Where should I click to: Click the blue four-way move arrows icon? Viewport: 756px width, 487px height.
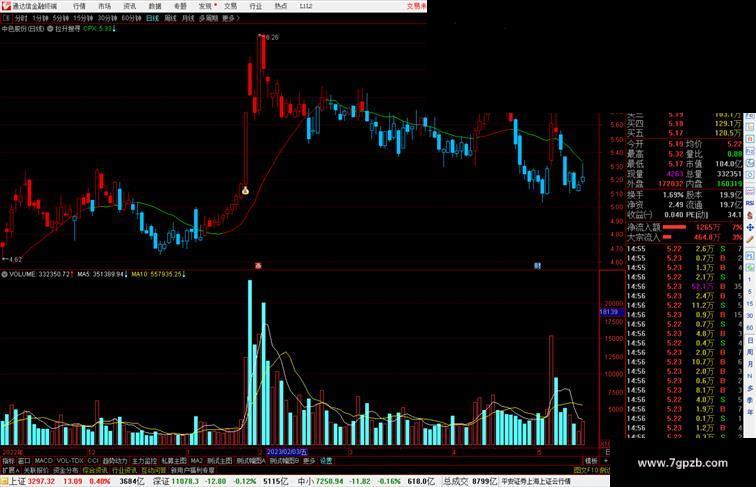[750, 228]
